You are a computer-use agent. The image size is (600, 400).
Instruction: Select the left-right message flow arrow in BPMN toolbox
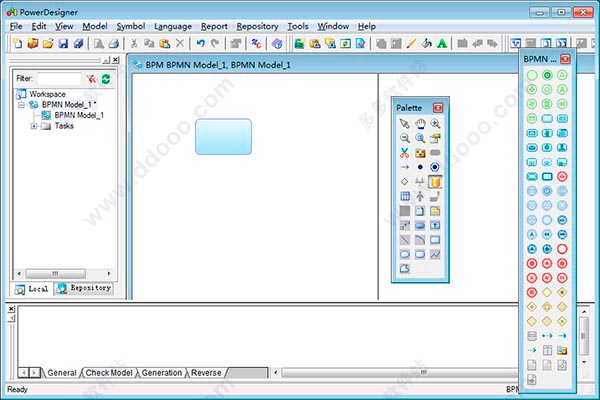tap(547, 336)
